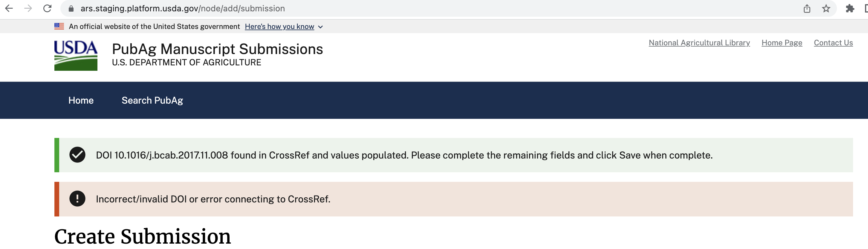Open Search PubAg in navigation bar
This screenshot has width=868, height=249.
point(152,100)
